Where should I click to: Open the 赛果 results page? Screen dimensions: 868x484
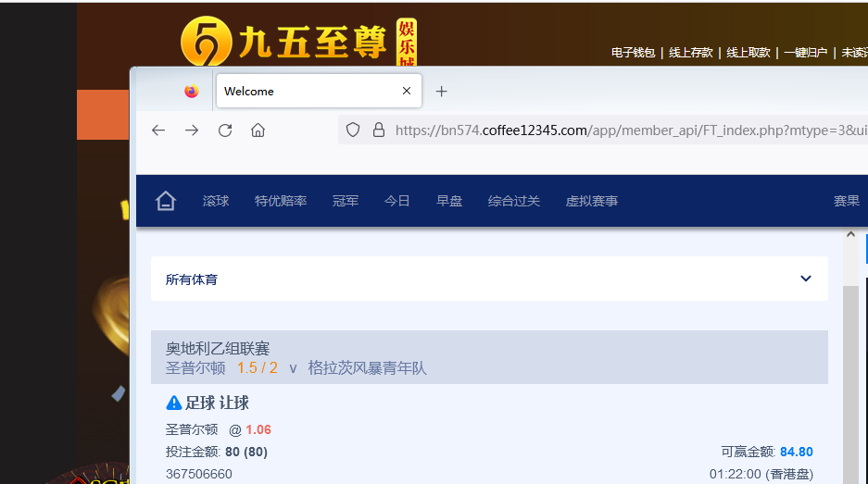pyautogui.click(x=847, y=201)
